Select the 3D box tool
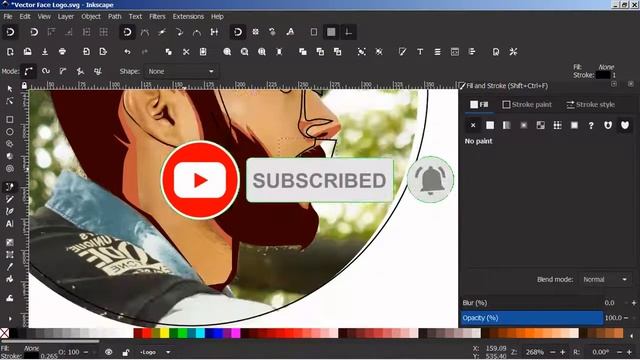 [x=10, y=156]
